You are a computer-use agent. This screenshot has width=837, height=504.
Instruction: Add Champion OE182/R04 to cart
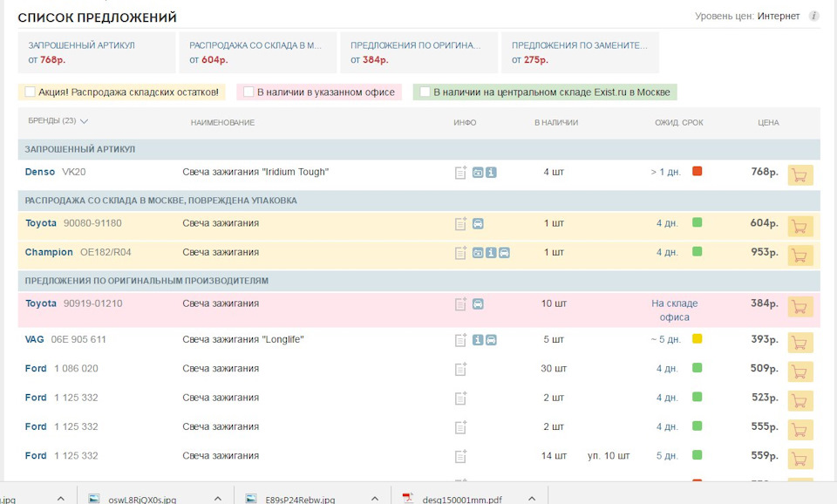[x=800, y=255]
